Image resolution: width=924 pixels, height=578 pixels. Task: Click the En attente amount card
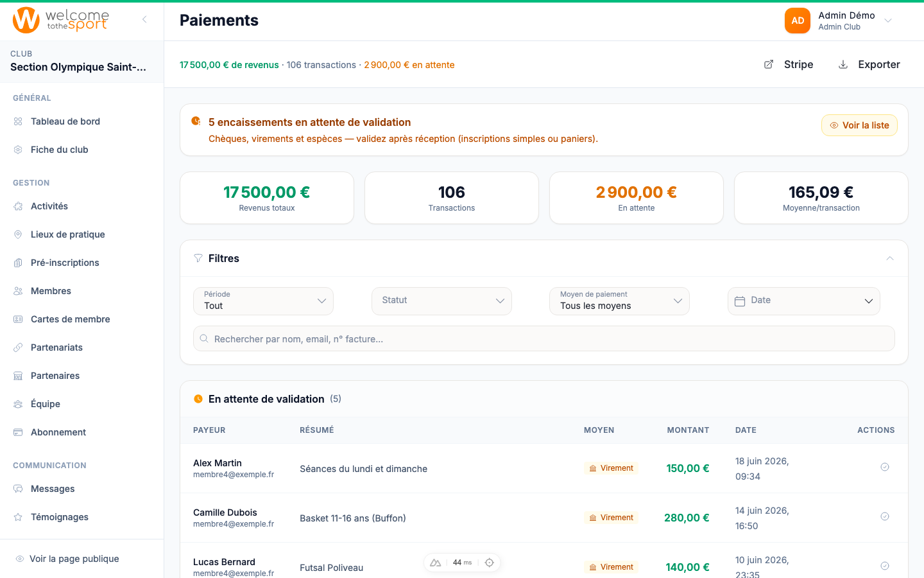click(637, 198)
